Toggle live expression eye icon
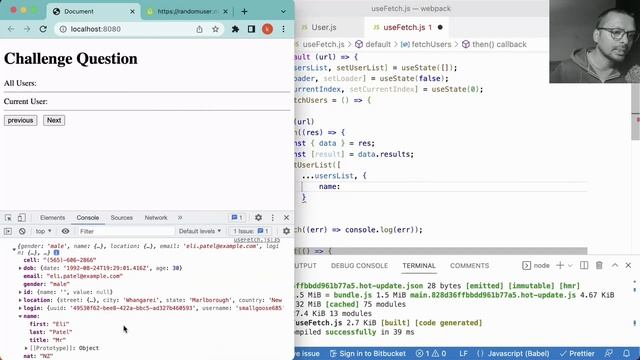640x360 pixels. [x=65, y=231]
